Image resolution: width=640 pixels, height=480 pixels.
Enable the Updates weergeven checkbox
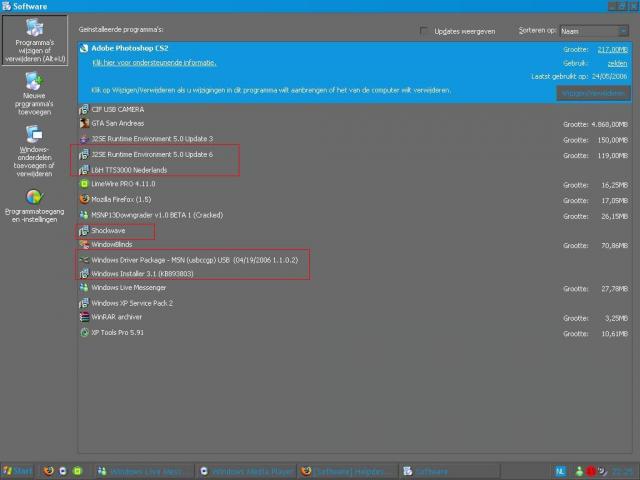point(424,31)
